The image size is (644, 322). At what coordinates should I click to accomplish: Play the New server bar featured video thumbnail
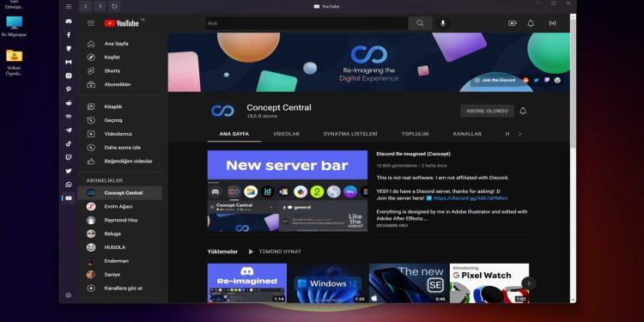[288, 191]
